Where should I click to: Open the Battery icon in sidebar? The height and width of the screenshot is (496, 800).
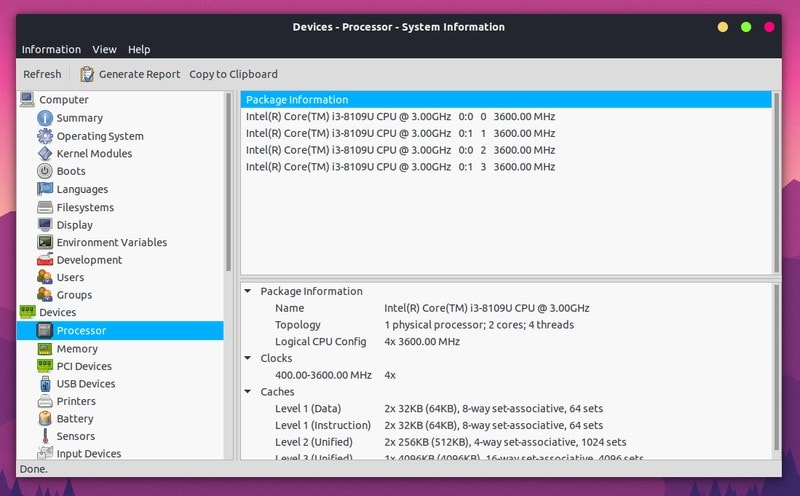coord(45,418)
